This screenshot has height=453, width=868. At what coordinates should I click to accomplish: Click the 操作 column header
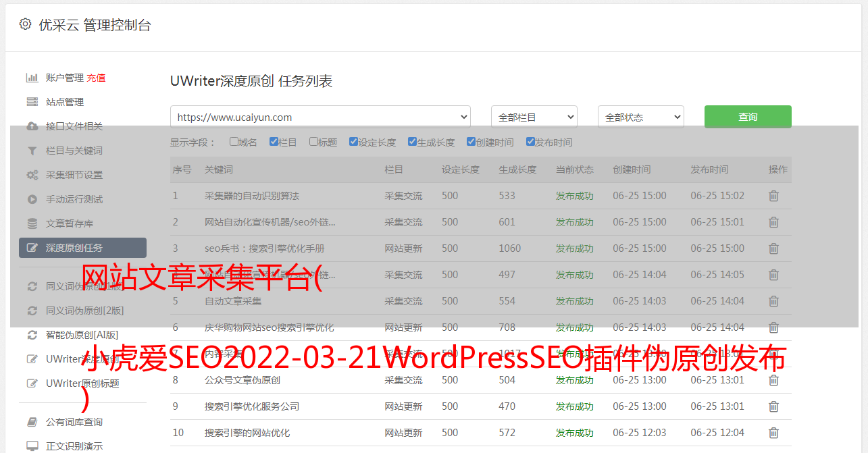778,169
